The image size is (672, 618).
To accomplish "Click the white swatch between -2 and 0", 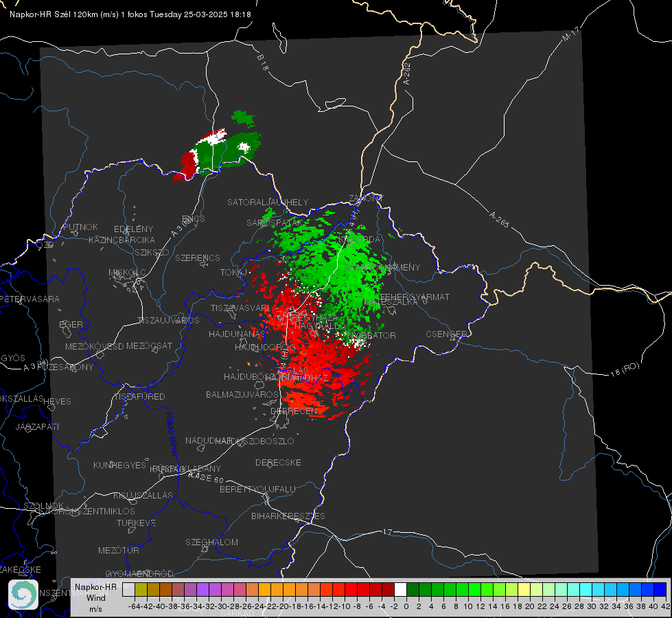I will click(400, 590).
